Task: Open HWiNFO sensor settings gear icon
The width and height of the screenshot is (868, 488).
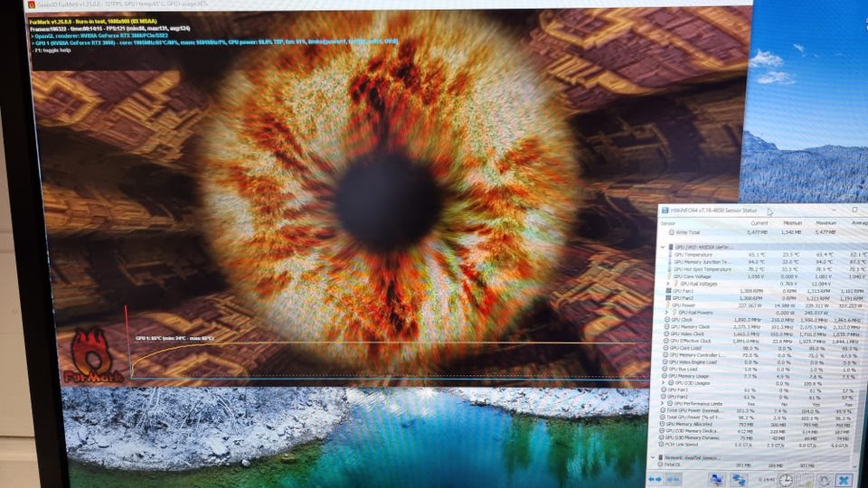Action: tap(825, 480)
